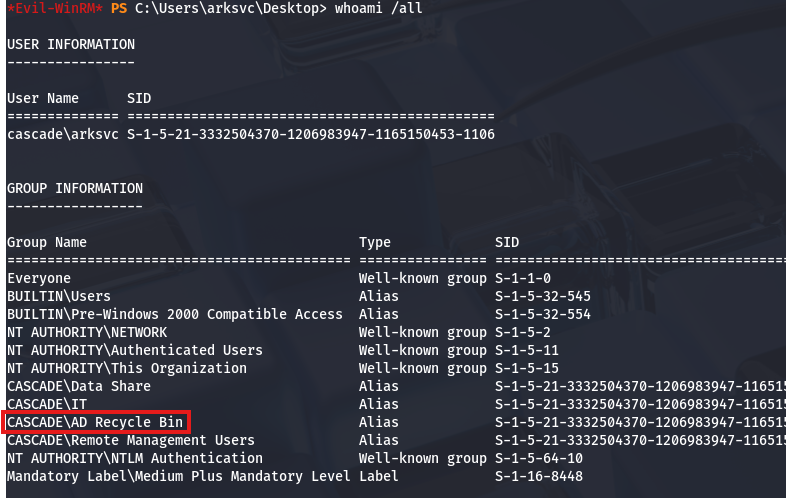Click the BUILTIN\Users group name
The image size is (786, 498).
point(59,296)
